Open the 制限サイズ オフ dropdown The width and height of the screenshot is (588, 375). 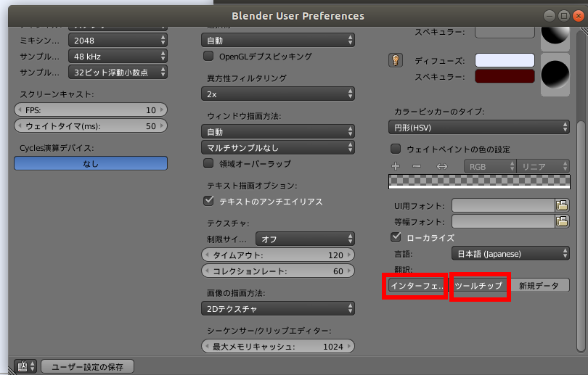305,239
